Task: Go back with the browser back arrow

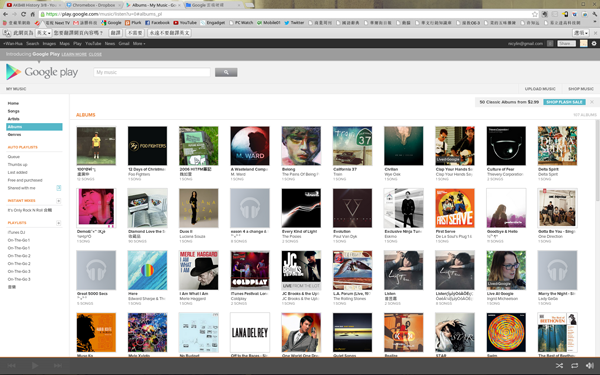Action: [5, 14]
